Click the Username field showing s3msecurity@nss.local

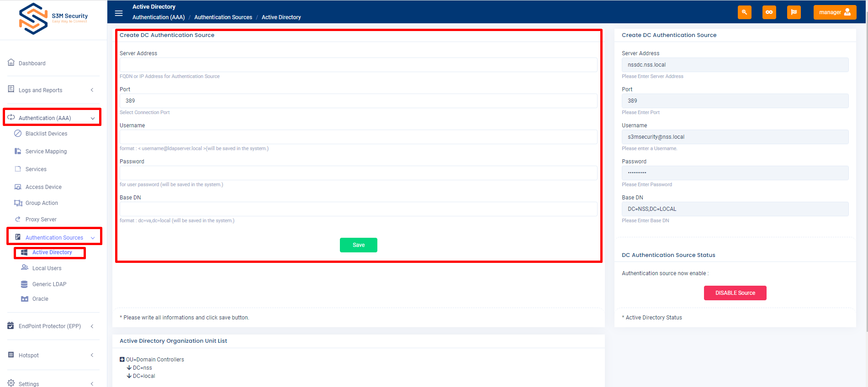(735, 137)
